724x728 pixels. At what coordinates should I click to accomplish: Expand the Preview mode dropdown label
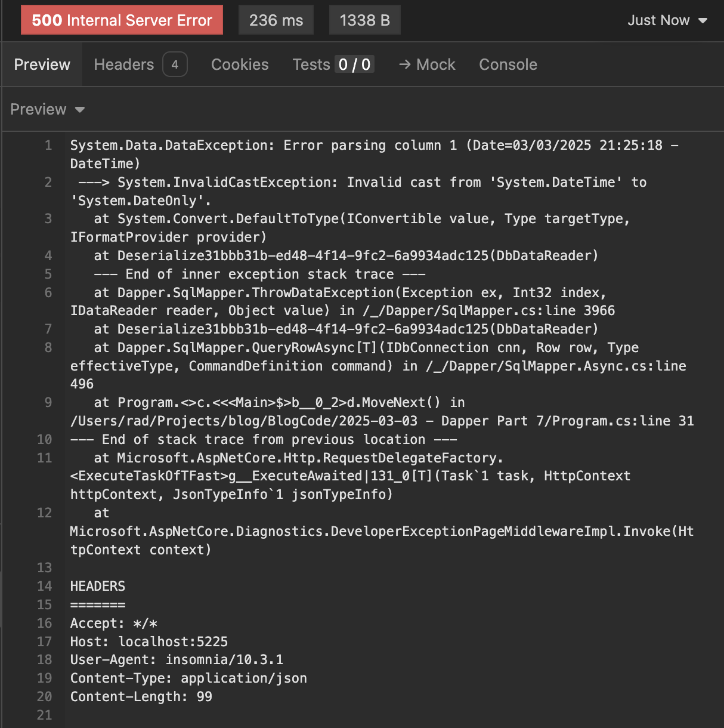click(38, 109)
